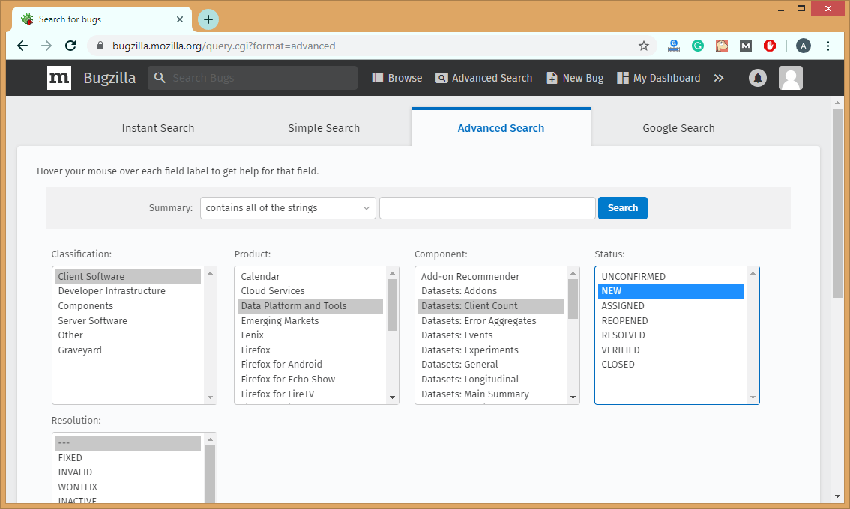Select Graveyard classification
850x509 pixels.
(127, 350)
